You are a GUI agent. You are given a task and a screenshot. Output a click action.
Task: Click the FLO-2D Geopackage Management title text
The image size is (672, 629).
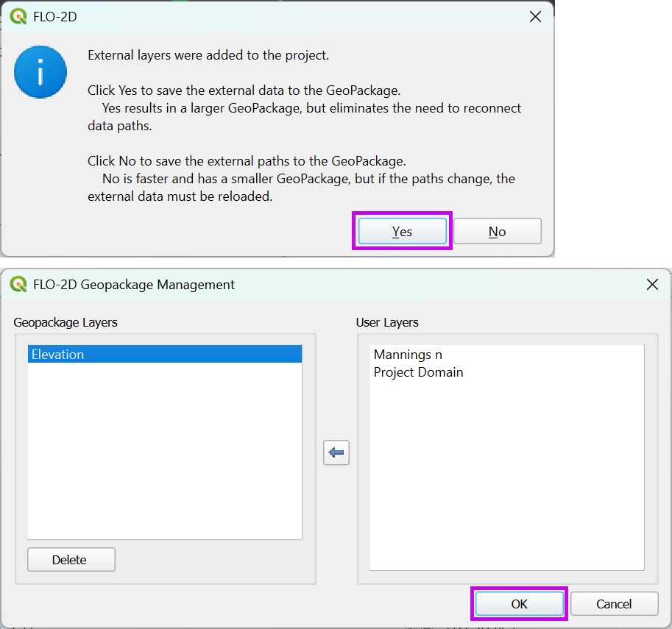pos(134,285)
